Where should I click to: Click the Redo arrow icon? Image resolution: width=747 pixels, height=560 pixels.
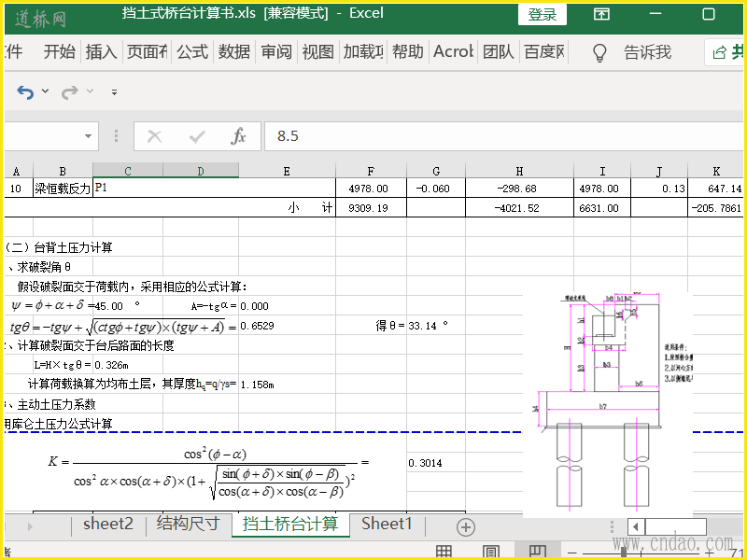tap(69, 91)
